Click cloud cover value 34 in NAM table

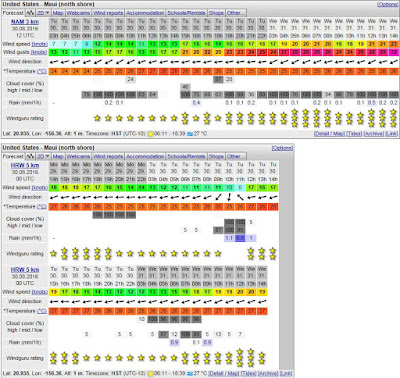pos(328,95)
